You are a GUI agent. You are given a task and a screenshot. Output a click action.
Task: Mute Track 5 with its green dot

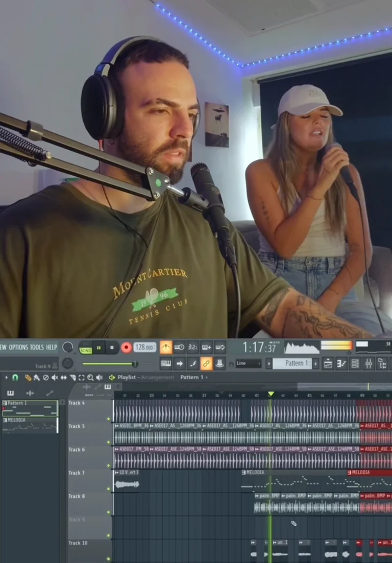point(108,442)
